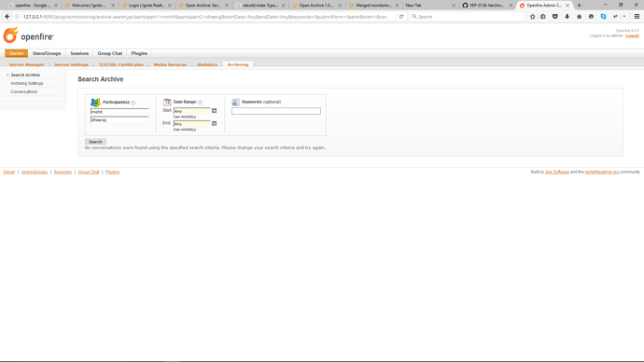The height and width of the screenshot is (362, 644).
Task: Click the Keywords input field
Action: 276,111
